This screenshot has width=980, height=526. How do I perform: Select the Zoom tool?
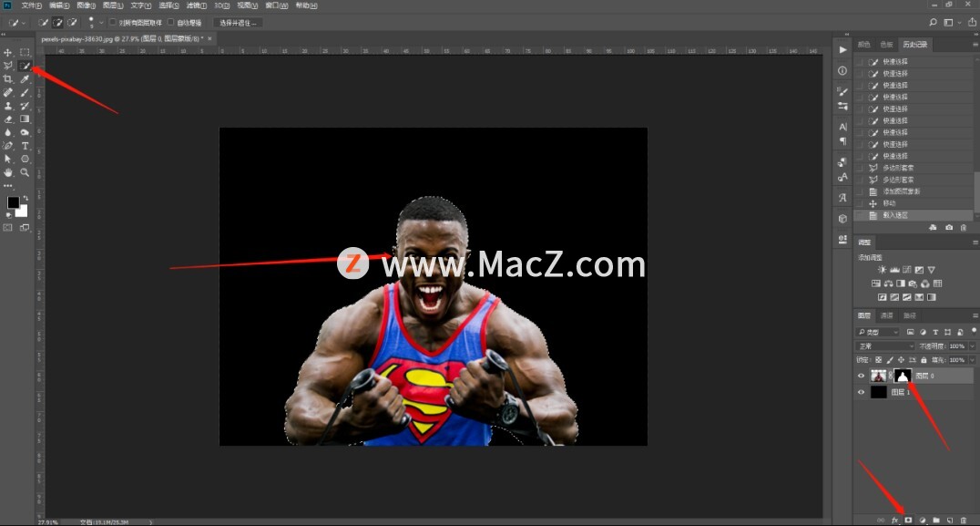(25, 172)
